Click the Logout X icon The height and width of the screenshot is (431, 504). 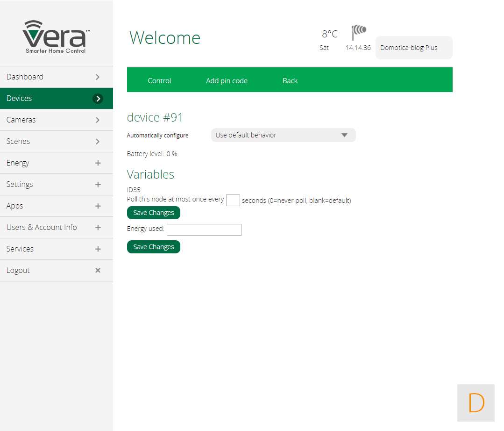98,270
